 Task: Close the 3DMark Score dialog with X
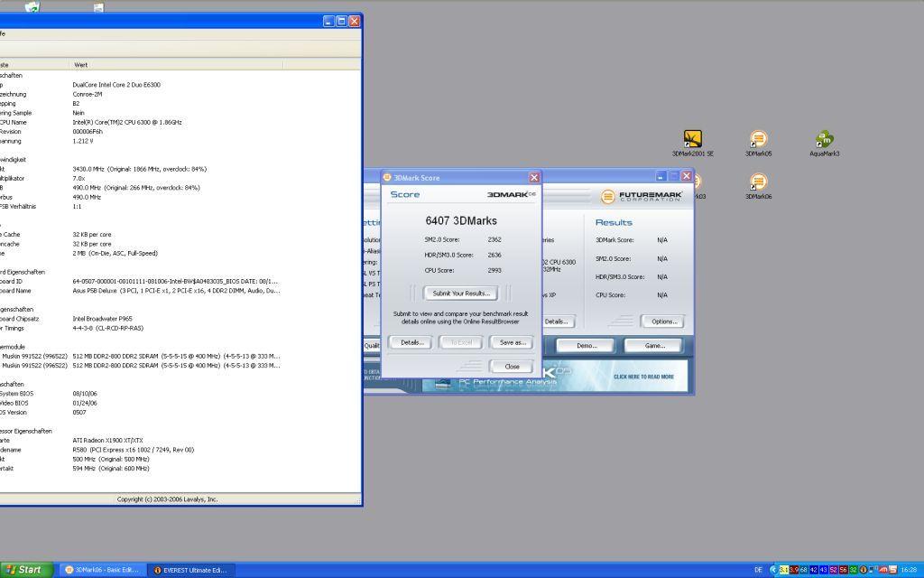tap(534, 178)
